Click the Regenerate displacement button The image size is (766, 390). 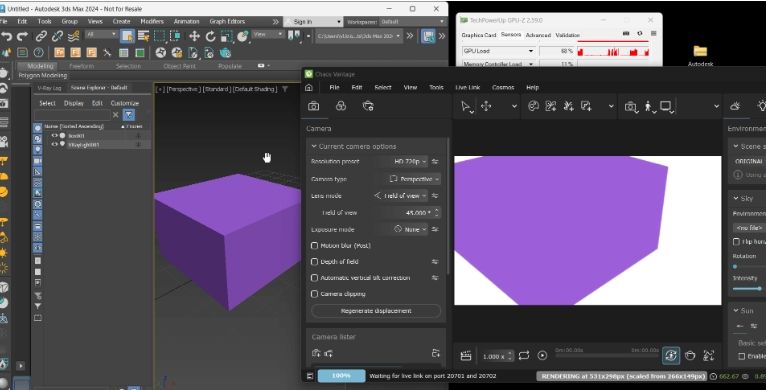pos(376,311)
